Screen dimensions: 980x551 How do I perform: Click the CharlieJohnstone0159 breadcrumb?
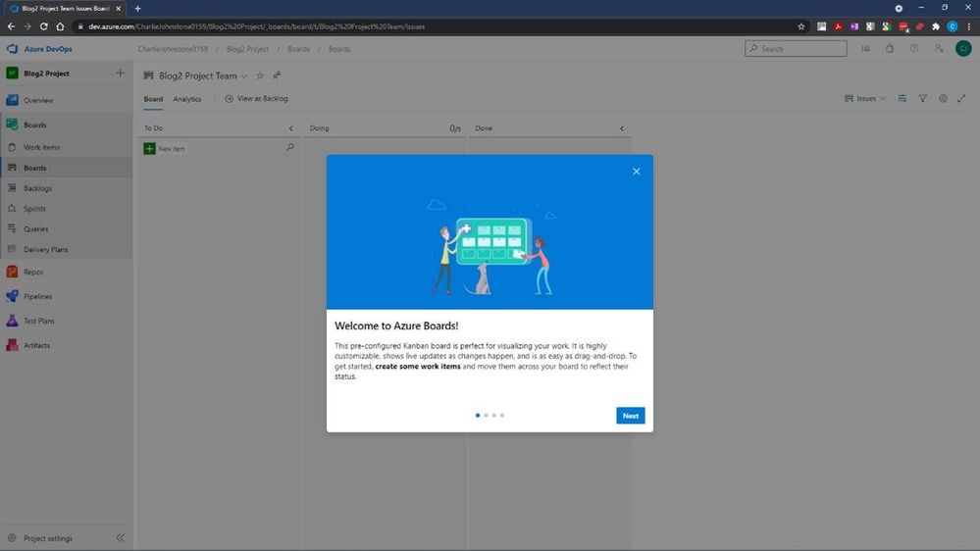[173, 49]
